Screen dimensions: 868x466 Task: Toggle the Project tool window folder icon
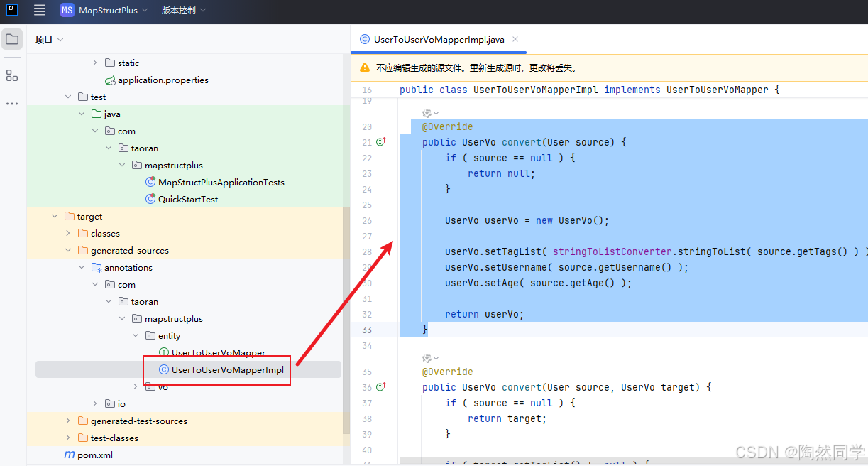(12, 39)
